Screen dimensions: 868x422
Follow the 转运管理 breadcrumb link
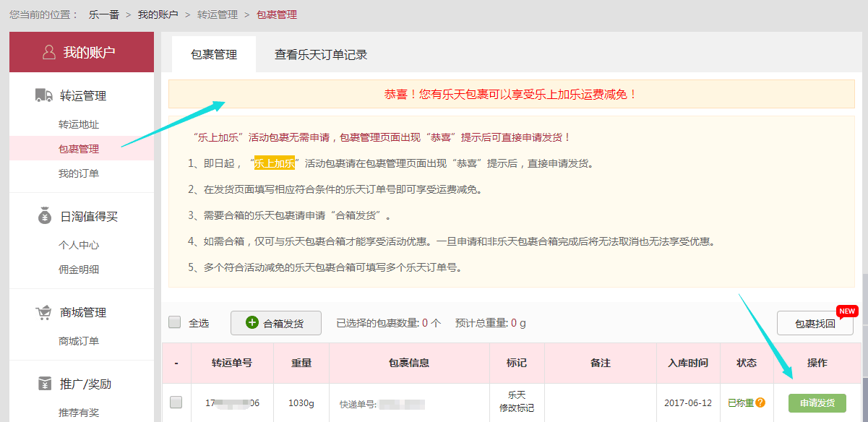[217, 14]
